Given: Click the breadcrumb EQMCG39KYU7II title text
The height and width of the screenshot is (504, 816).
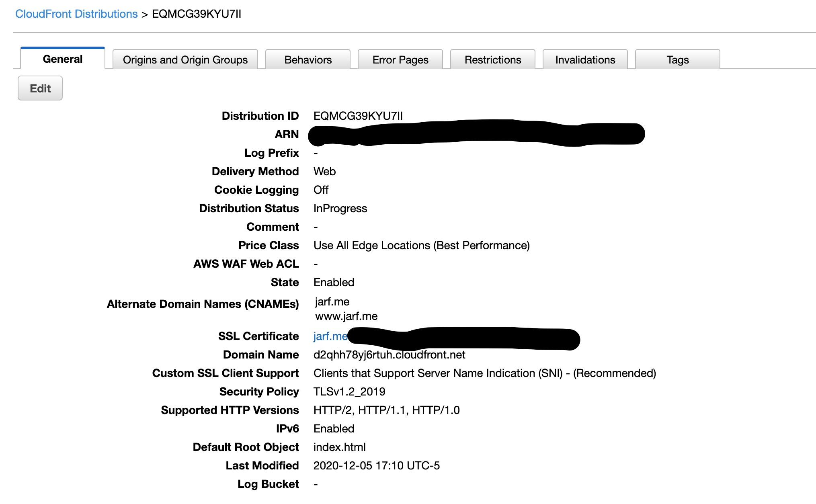Looking at the screenshot, I should (x=196, y=14).
